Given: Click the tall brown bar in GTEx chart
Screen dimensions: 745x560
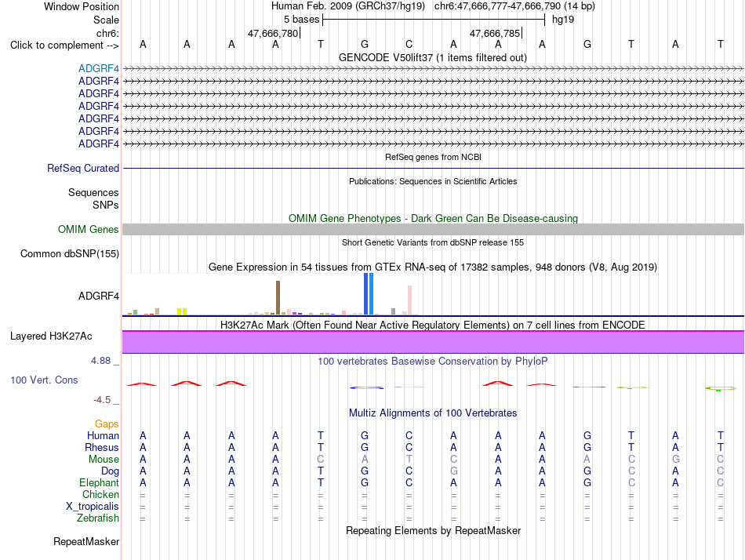Looking at the screenshot, I should (278, 297).
